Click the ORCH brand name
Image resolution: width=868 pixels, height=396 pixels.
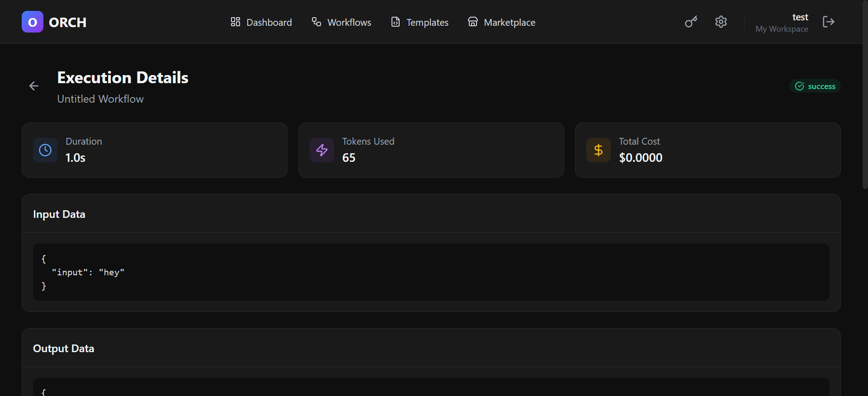[67, 22]
